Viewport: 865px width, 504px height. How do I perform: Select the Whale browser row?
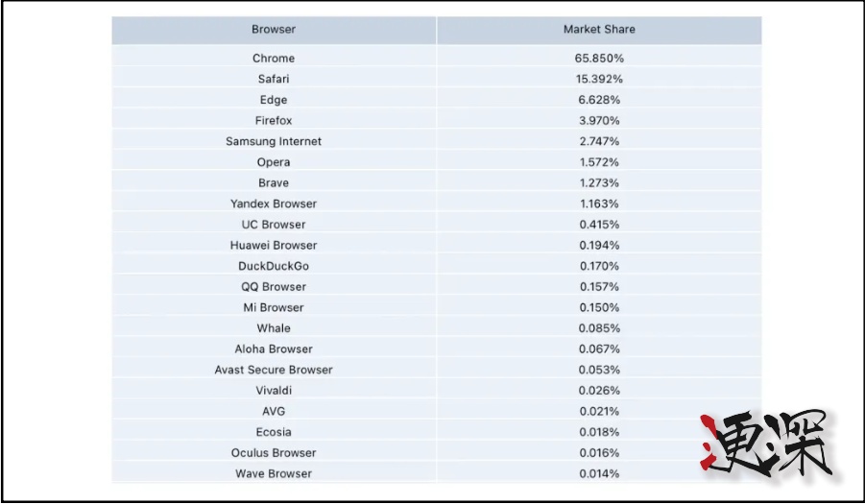(x=274, y=328)
